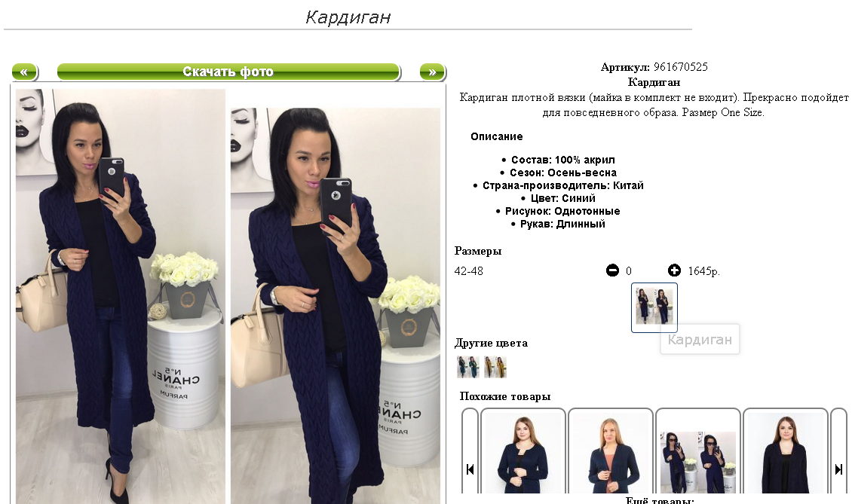This screenshot has height=504, width=852.
Task: Click the Скачать фото download button
Action: click(x=228, y=72)
